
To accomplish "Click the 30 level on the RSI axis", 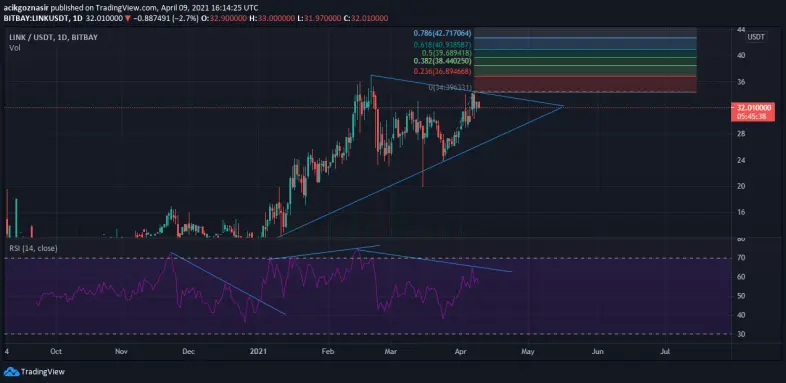I will coord(740,334).
